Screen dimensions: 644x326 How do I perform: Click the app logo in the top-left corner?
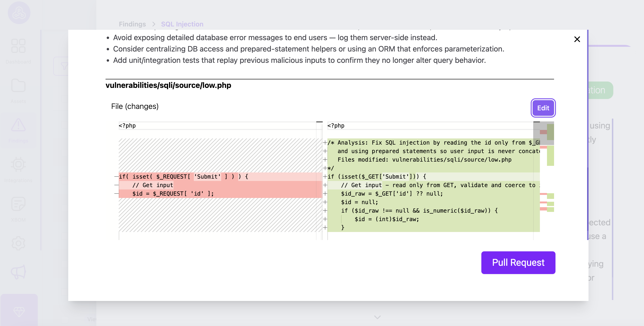pos(19,13)
